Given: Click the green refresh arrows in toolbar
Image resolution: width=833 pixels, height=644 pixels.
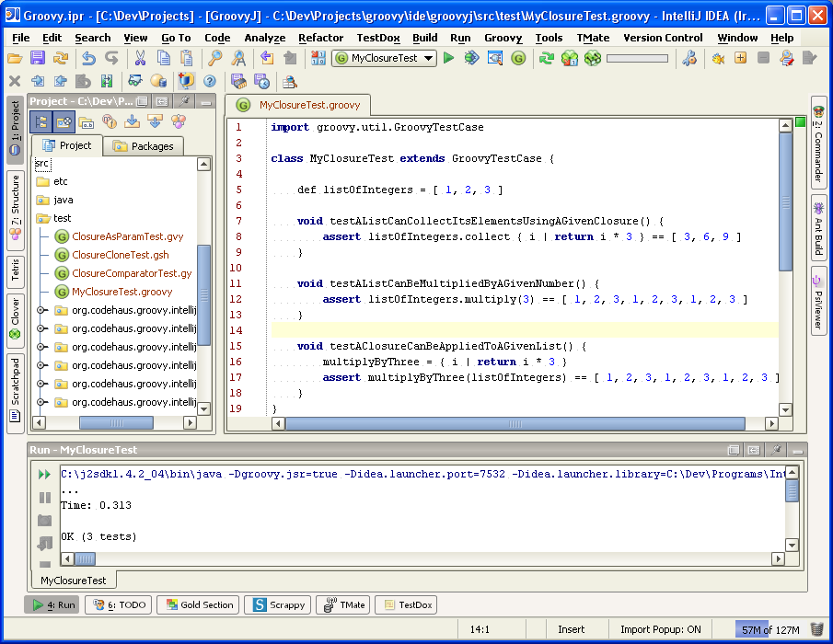Looking at the screenshot, I should point(547,58).
